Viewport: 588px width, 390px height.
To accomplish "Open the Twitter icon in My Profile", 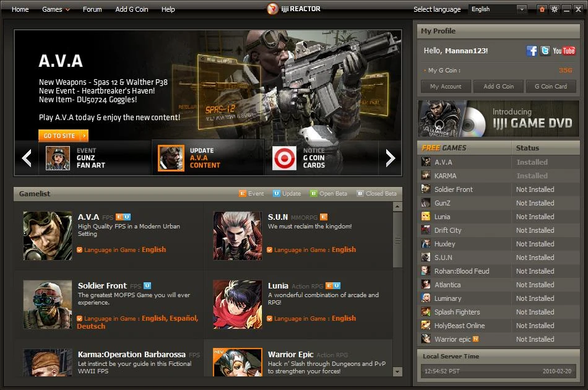I will point(545,51).
